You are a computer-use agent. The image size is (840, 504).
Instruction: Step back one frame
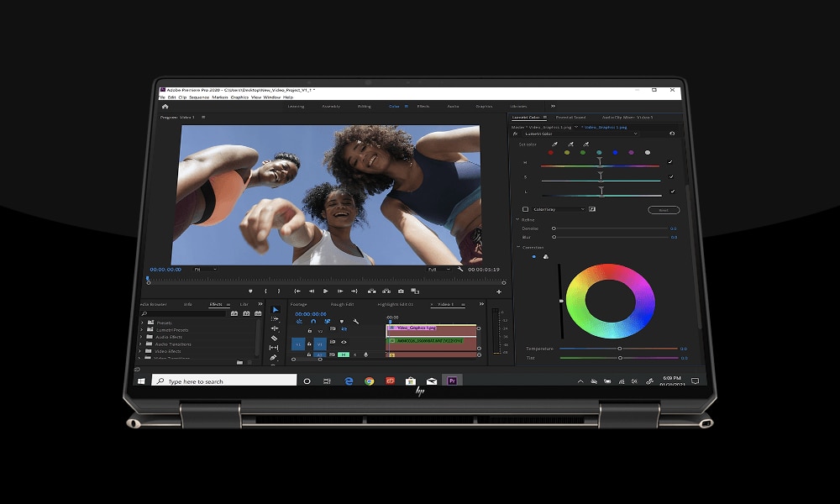tap(312, 291)
